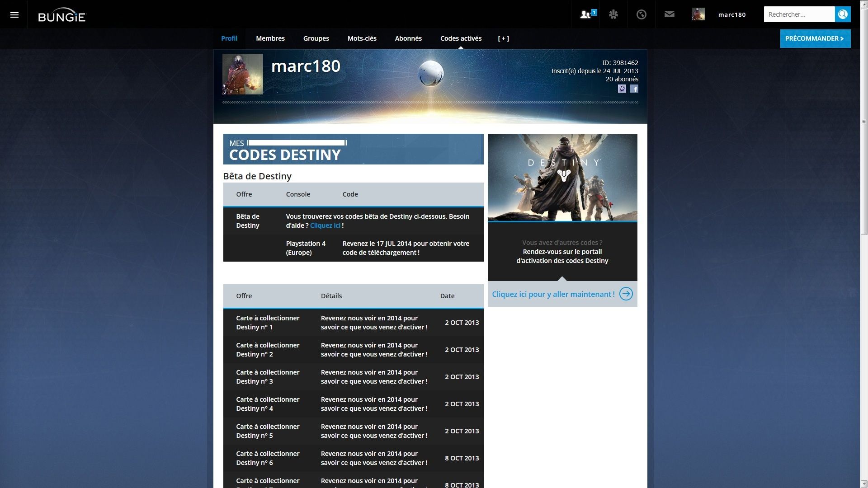Open the clan gear icon
This screenshot has height=488, width=868.
(x=613, y=14)
